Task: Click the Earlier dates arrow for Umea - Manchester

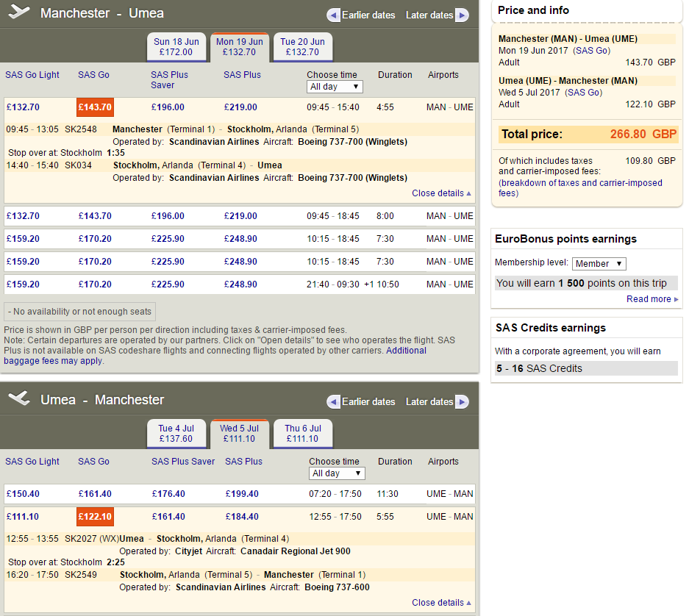Action: (334, 402)
